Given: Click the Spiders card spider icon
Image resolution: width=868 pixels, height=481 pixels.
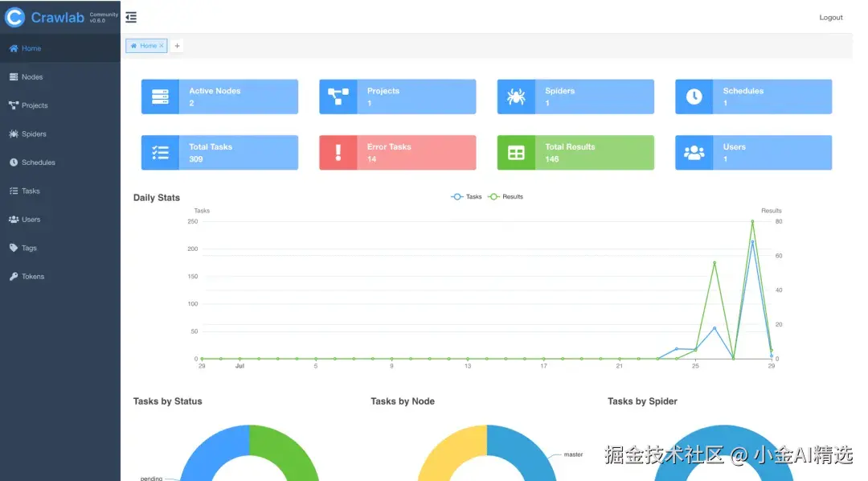Looking at the screenshot, I should 516,97.
